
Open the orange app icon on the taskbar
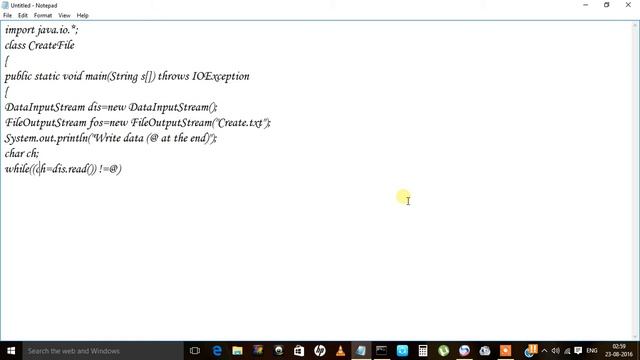point(505,351)
